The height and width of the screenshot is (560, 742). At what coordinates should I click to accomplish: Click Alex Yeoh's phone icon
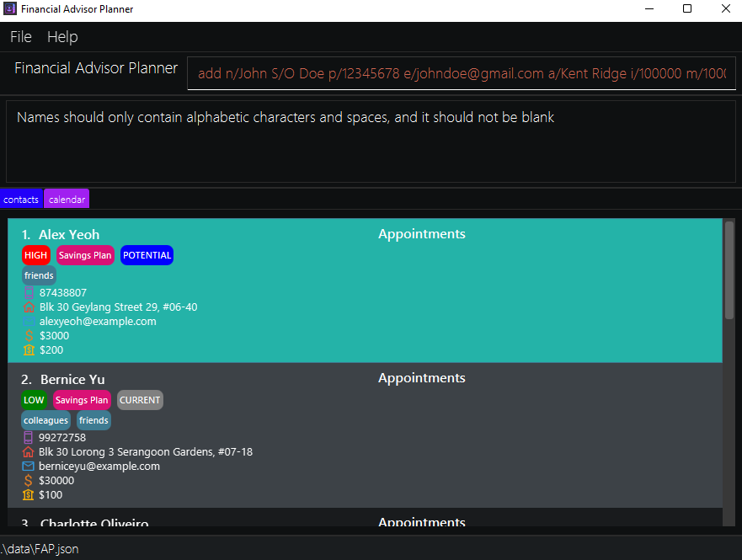29,293
